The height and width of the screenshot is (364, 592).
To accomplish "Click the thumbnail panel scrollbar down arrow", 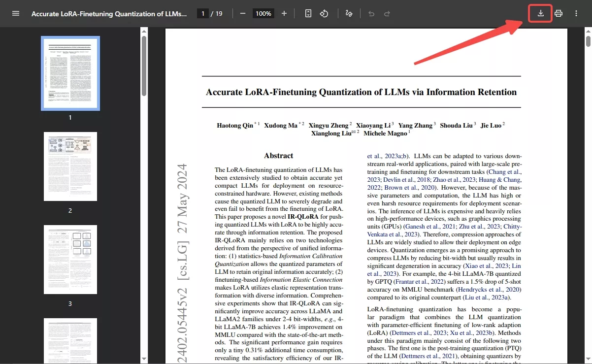I will [x=144, y=359].
